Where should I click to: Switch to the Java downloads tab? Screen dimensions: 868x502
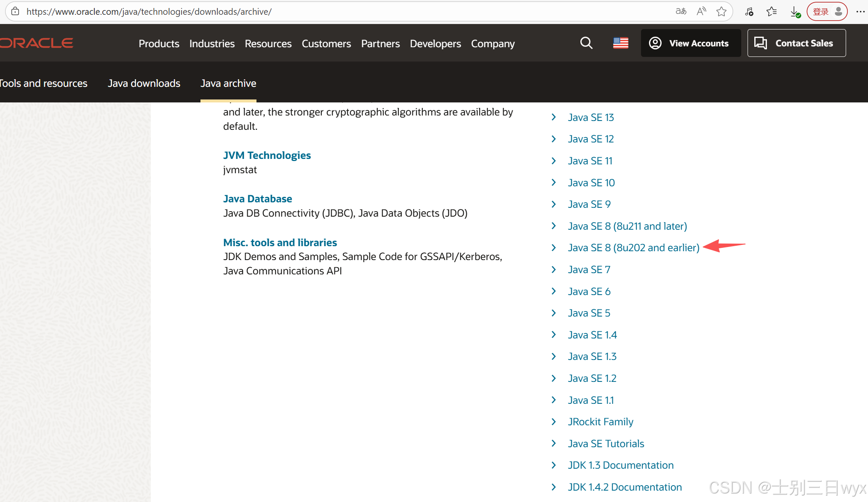(x=144, y=83)
